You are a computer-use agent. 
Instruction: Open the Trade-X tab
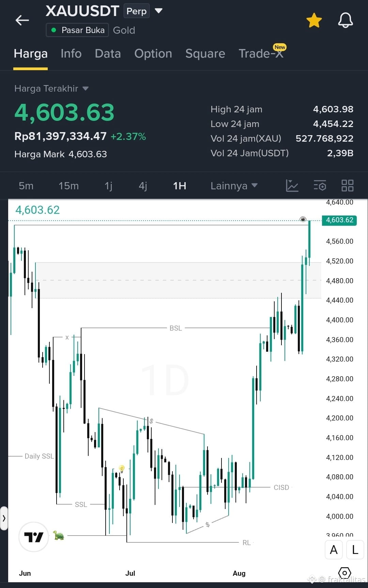[261, 54]
